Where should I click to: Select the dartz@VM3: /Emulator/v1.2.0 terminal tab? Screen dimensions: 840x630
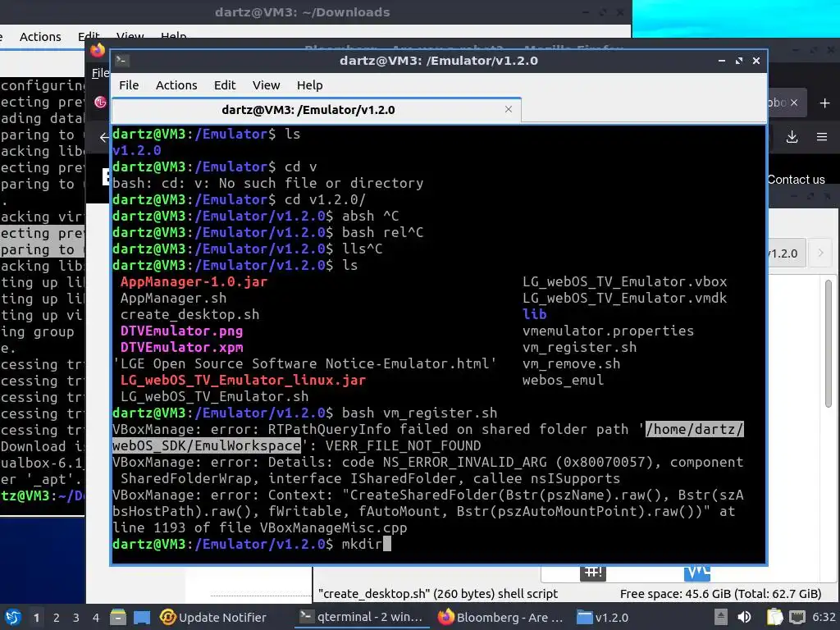(316, 110)
